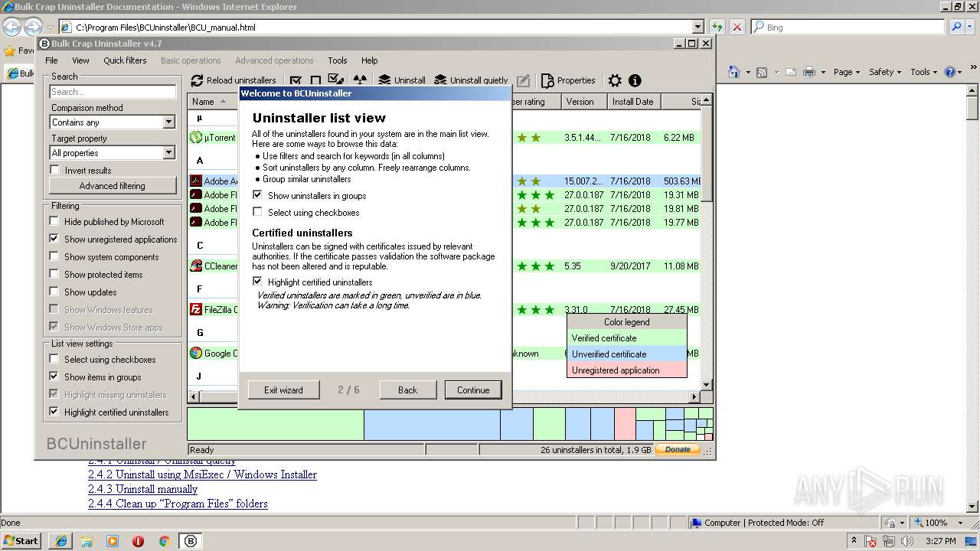
Task: Click the radioactive advanced filtering toolbar icon
Action: 360,80
